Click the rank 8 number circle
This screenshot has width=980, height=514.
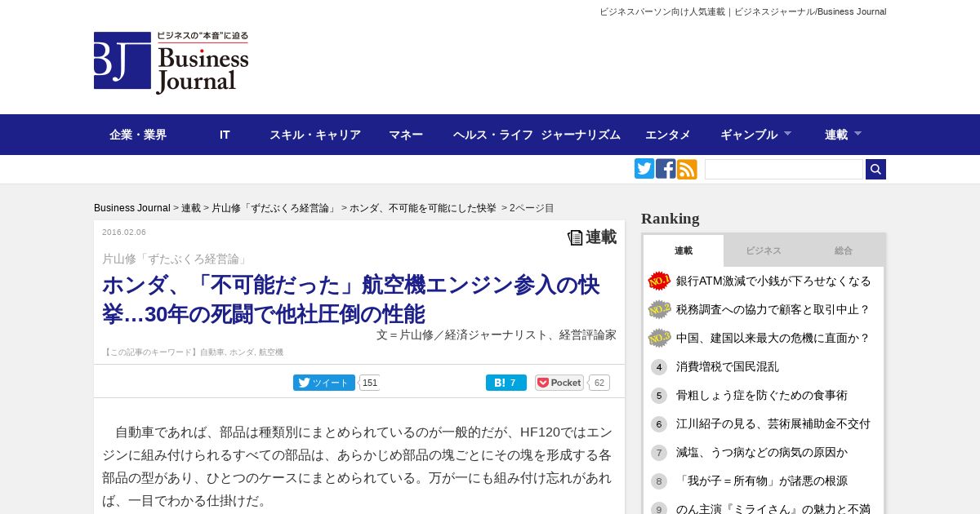coord(659,481)
